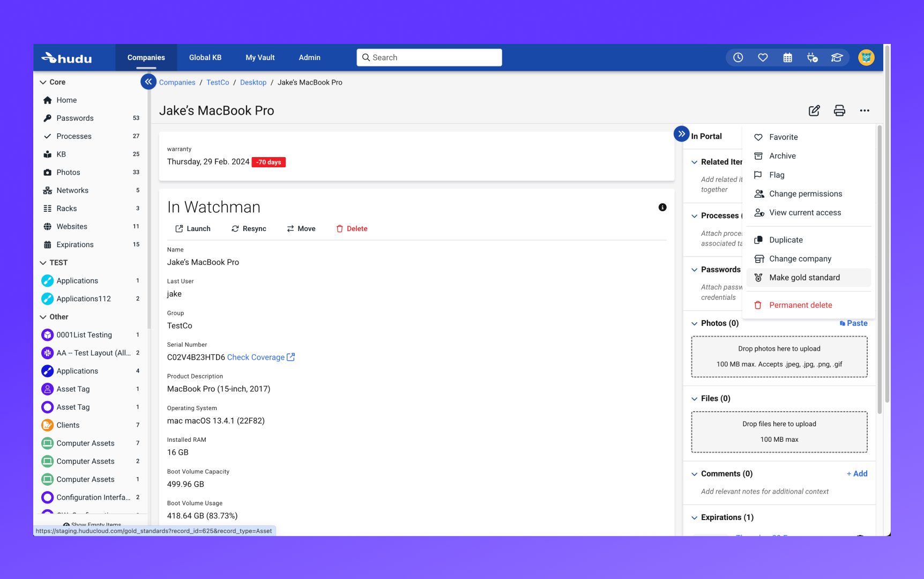Choose Change permissions menu entry
This screenshot has width=924, height=579.
(808, 194)
